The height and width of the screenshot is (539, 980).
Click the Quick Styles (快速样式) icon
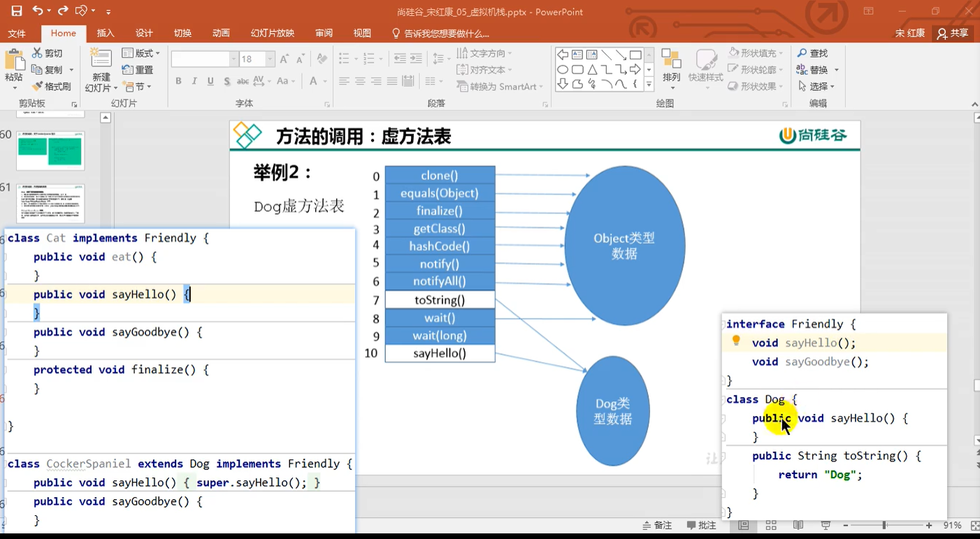[705, 60]
